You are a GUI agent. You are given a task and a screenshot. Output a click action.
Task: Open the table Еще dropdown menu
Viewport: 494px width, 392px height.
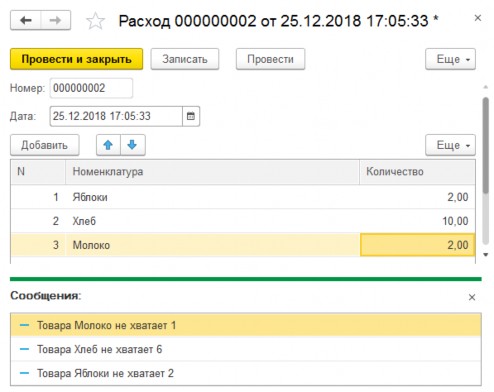pos(450,145)
